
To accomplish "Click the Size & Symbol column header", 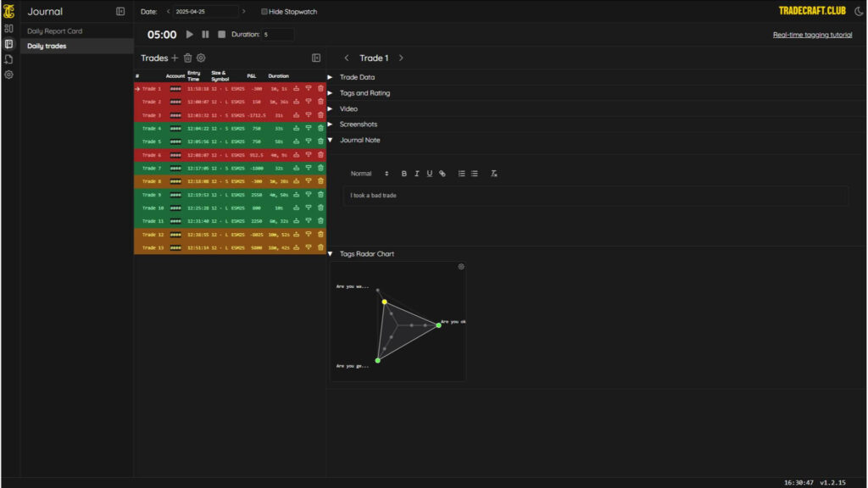I will pos(220,76).
